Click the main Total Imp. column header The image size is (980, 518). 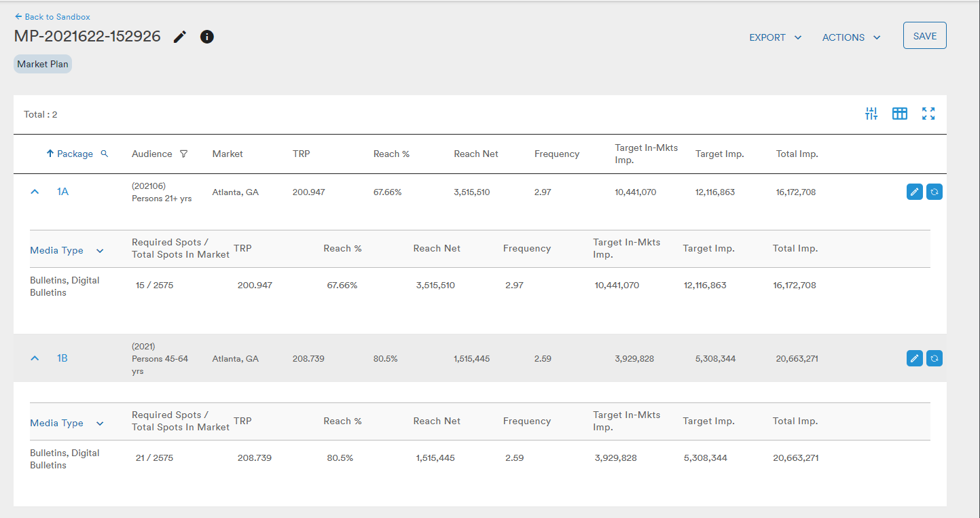click(x=797, y=154)
